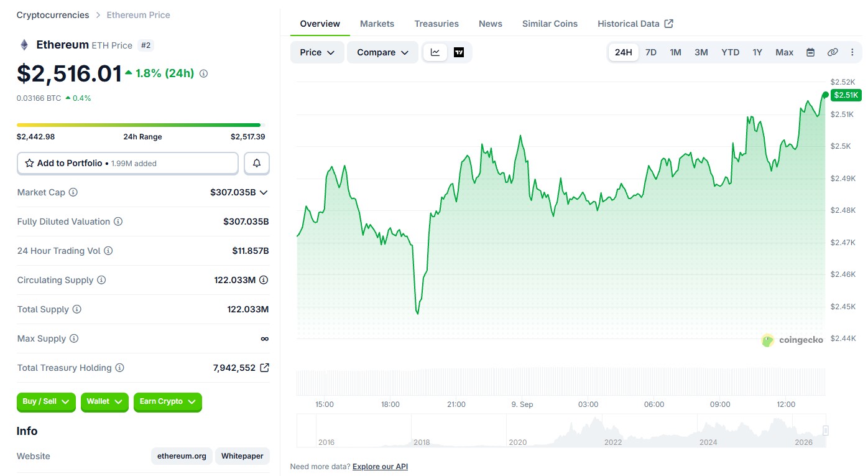The width and height of the screenshot is (868, 476).
Task: Click Market Cap info icon
Action: click(73, 192)
